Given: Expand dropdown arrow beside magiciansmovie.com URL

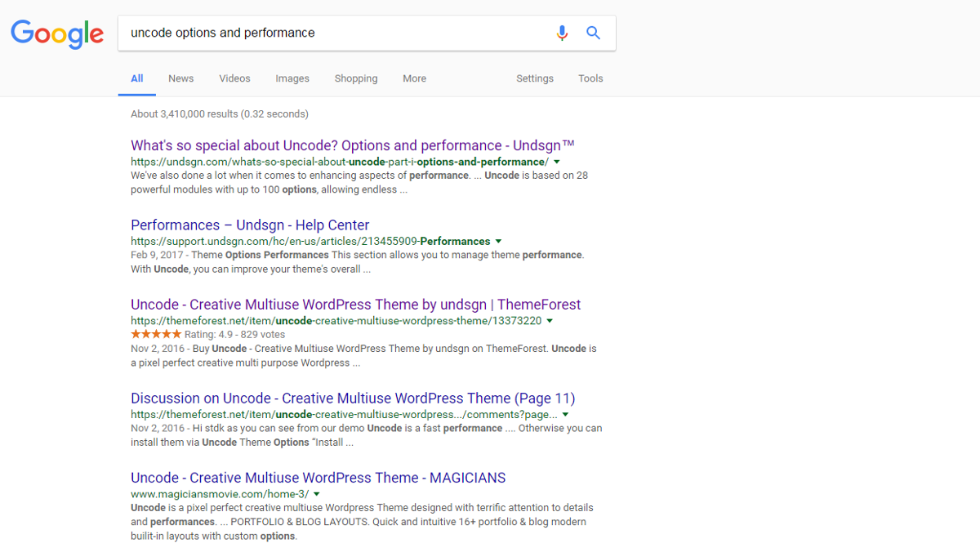Looking at the screenshot, I should 317,494.
